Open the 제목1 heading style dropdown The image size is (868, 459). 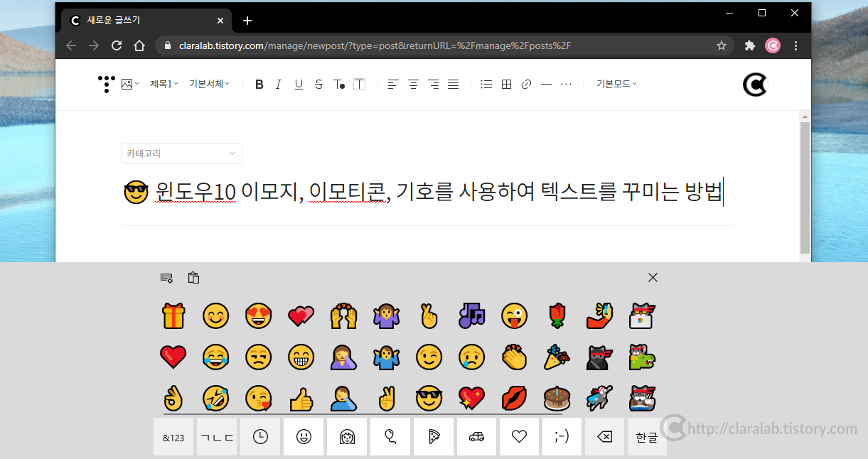point(164,84)
